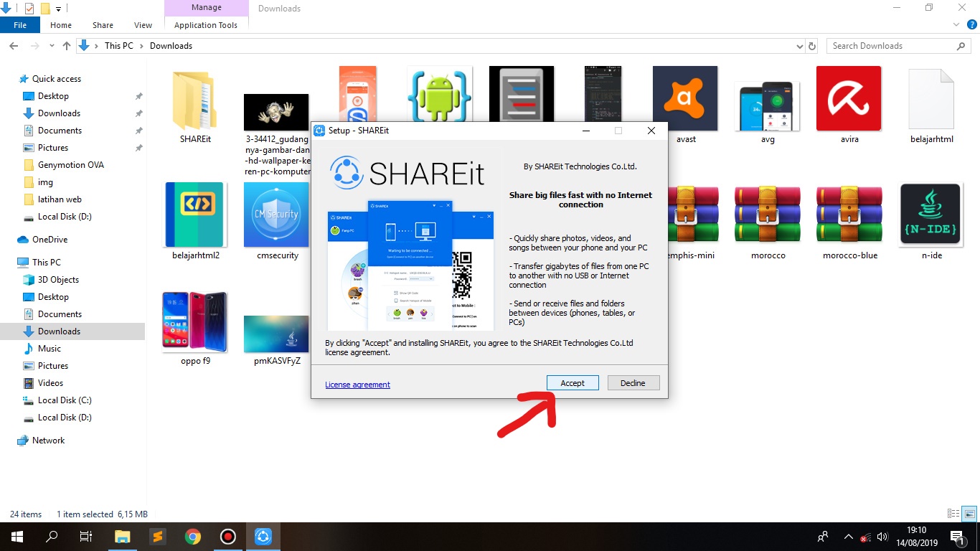Open the img folder in sidebar
The width and height of the screenshot is (980, 551).
pos(45,182)
